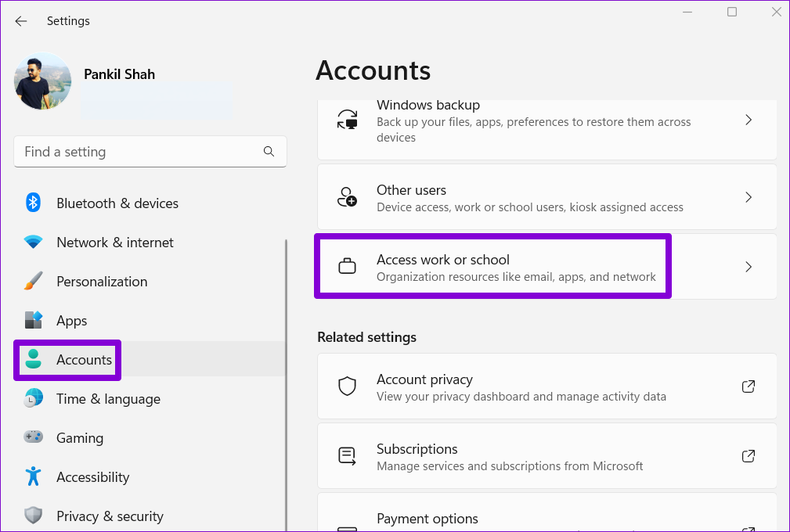Open Windows backup settings
The height and width of the screenshot is (532, 790).
pyautogui.click(x=547, y=129)
